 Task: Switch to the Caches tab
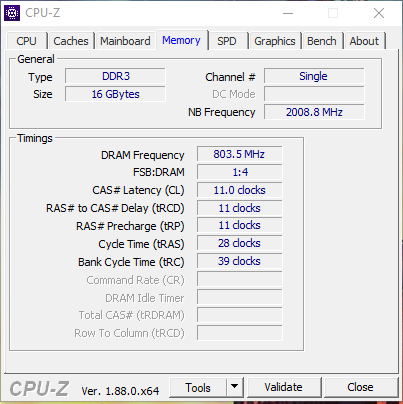71,41
